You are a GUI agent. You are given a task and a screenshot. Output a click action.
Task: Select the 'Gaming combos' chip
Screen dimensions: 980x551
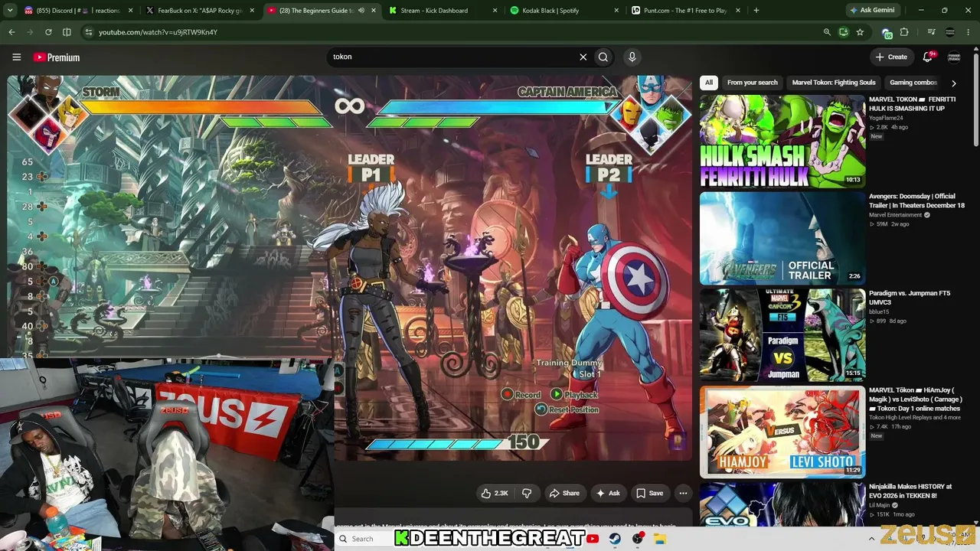(913, 83)
